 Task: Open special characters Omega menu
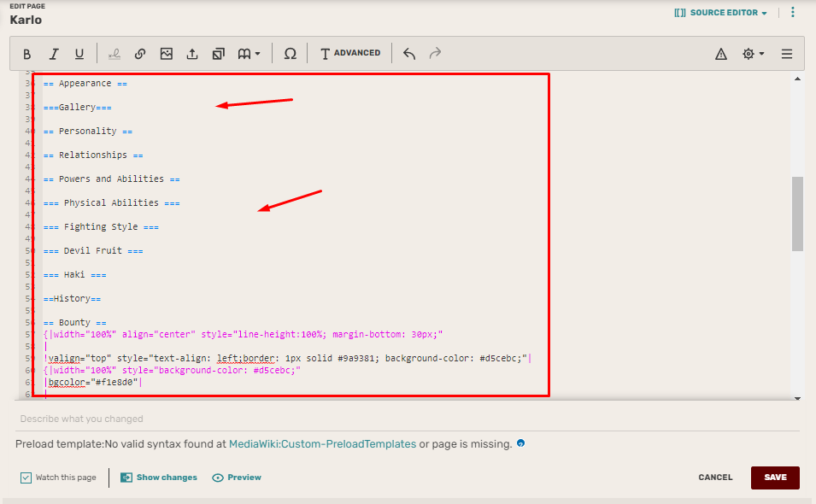click(x=290, y=54)
